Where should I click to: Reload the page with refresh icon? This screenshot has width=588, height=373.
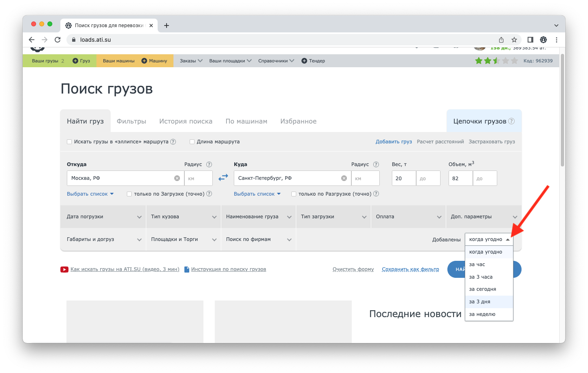pos(58,40)
